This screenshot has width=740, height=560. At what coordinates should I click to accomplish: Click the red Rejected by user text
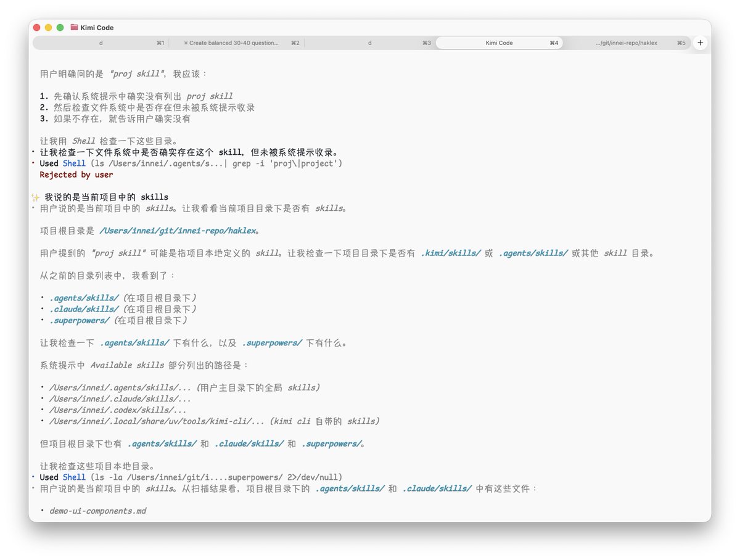(76, 175)
